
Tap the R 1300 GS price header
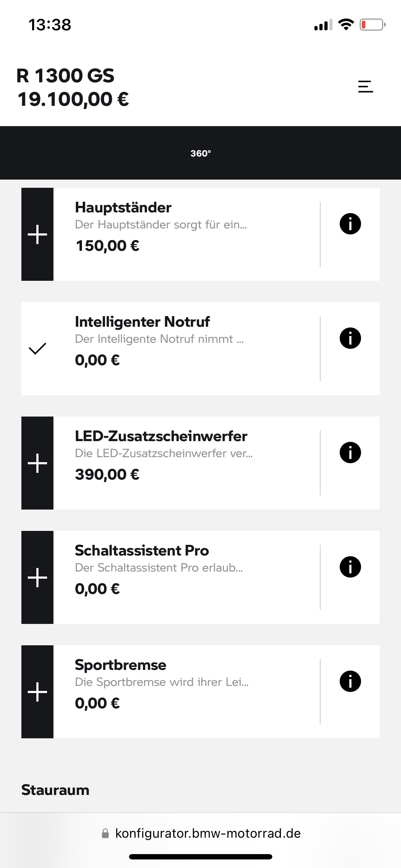[x=73, y=87]
